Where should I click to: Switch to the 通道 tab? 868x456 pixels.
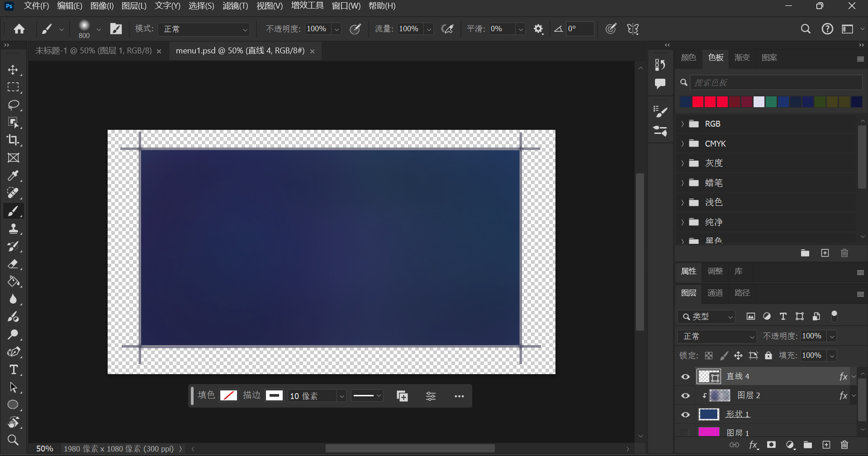click(x=715, y=293)
